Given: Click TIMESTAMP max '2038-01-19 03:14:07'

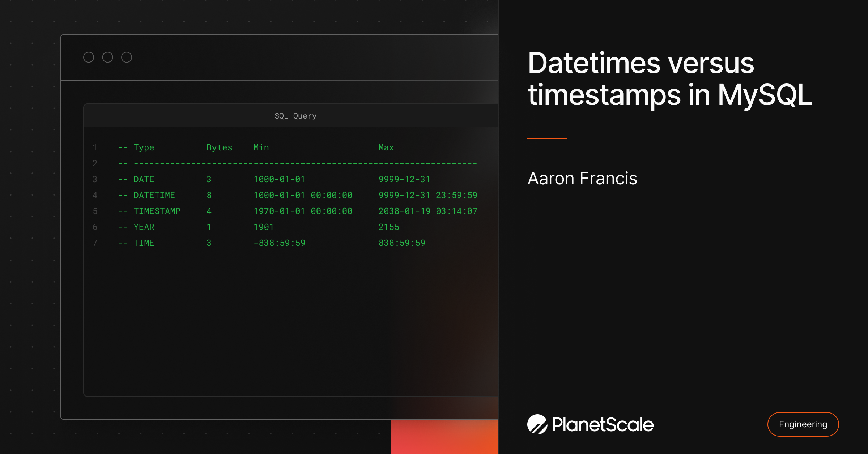Looking at the screenshot, I should click(428, 211).
